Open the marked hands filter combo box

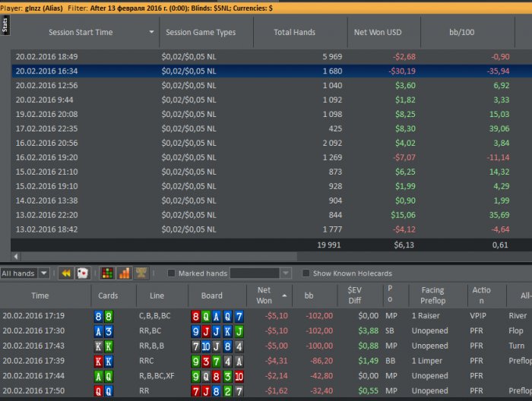260,273
